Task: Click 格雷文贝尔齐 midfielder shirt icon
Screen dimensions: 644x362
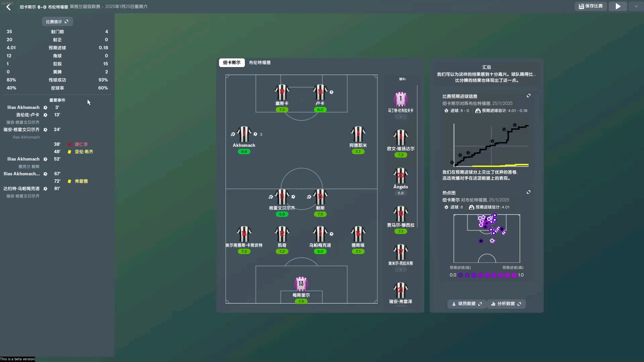Action: tap(282, 197)
